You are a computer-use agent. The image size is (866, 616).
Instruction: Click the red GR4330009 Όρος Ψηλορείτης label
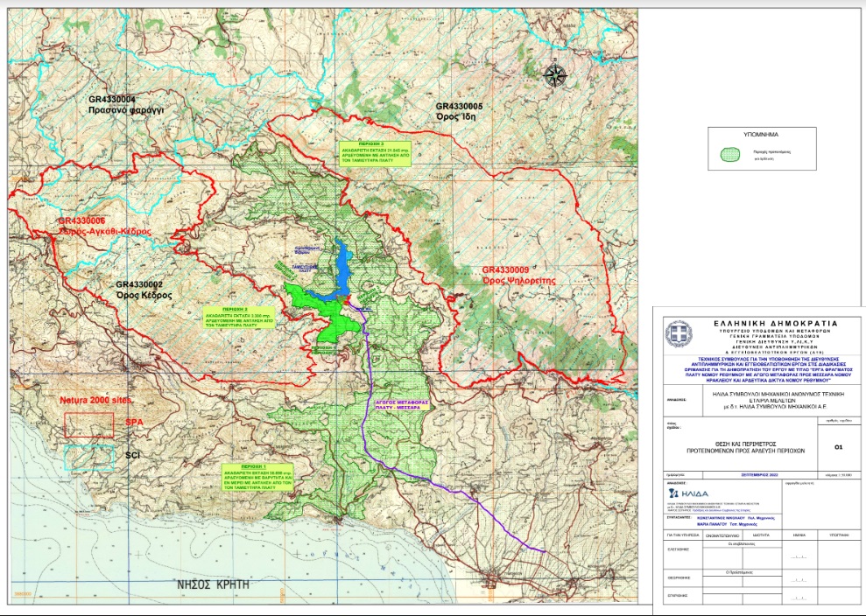click(518, 275)
